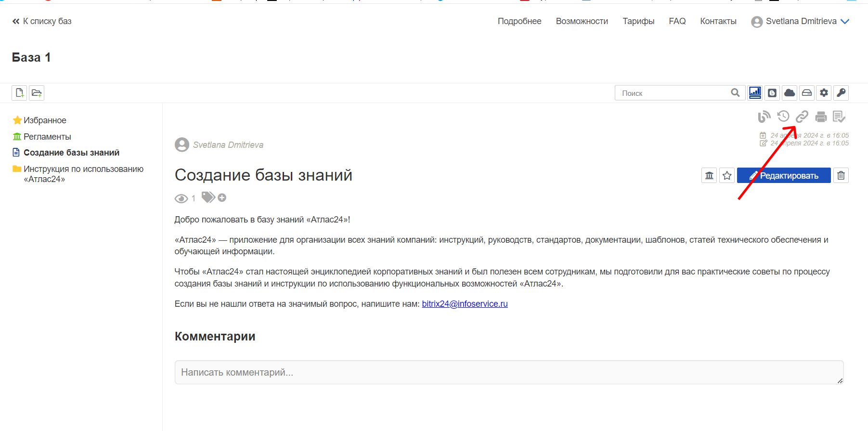Click the Комментарии heading
Image resolution: width=868 pixels, height=431 pixels.
[215, 336]
